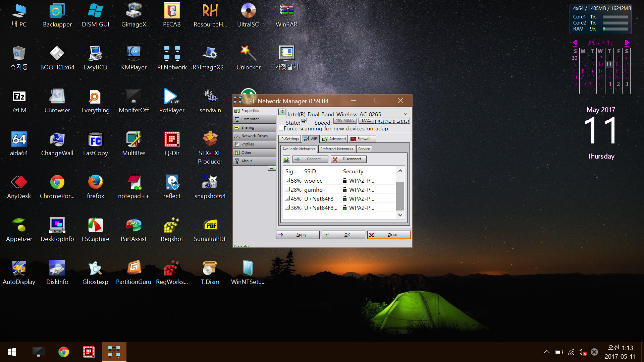Open the Other section
This screenshot has width=644, height=362.
(255, 153)
